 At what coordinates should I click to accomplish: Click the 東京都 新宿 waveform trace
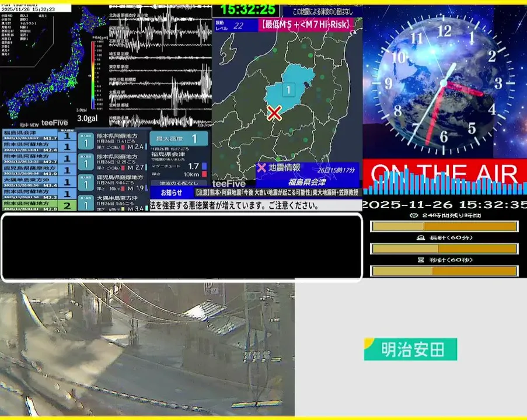tap(160, 69)
